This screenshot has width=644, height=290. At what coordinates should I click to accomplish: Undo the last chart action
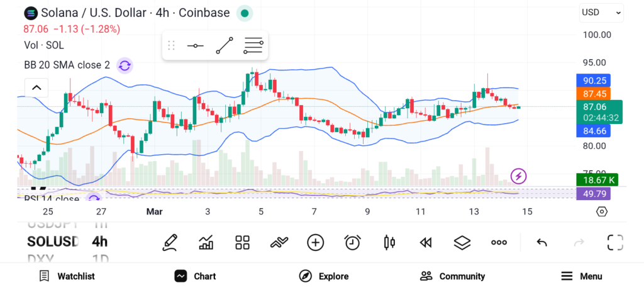click(x=541, y=242)
